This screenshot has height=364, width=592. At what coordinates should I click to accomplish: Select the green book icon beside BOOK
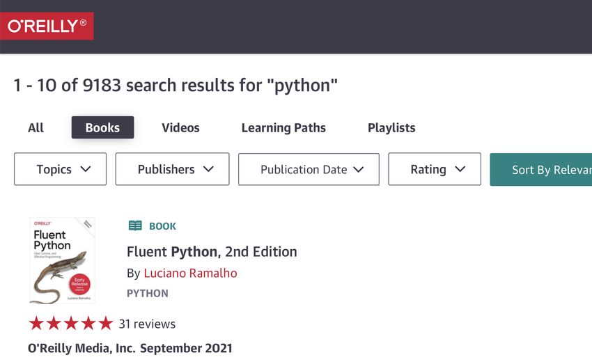pos(135,225)
